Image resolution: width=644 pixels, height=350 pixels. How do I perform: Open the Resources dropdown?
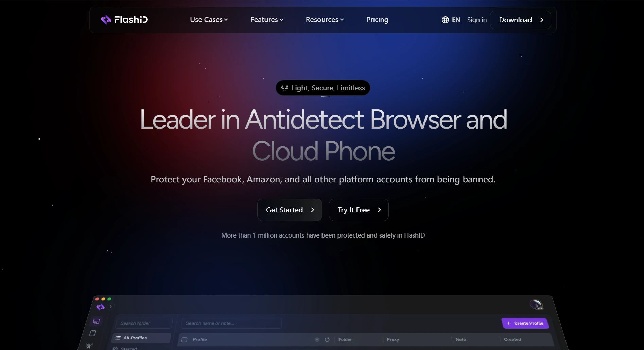[325, 20]
